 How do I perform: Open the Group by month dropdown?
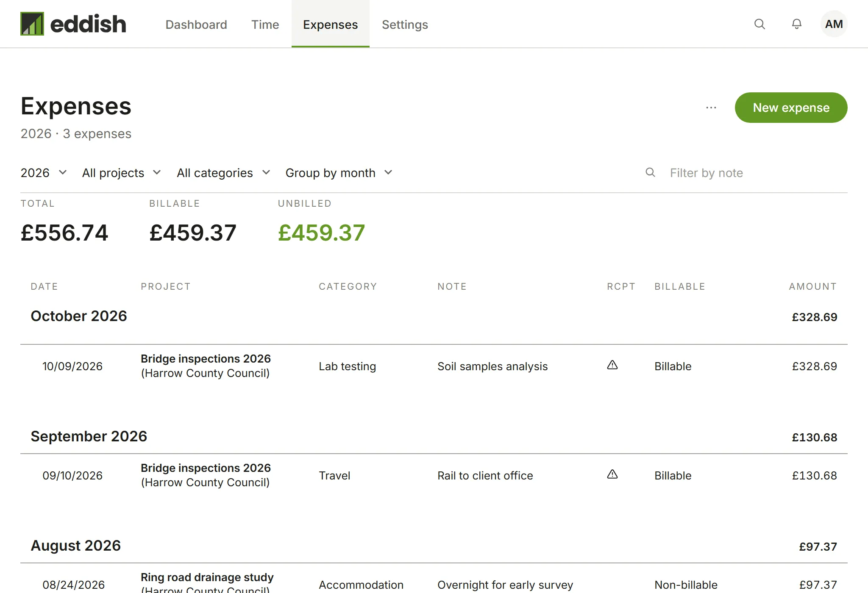click(x=339, y=173)
